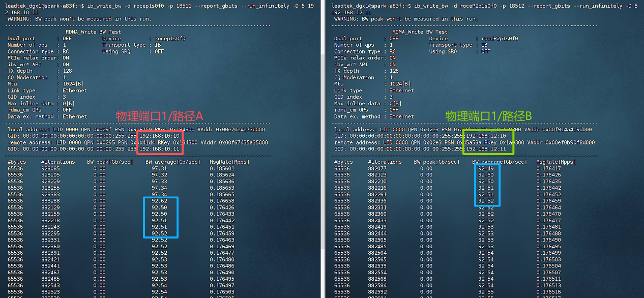Click MsgRate value 0.176435
The height and width of the screenshot is (298, 644).
click(549, 182)
